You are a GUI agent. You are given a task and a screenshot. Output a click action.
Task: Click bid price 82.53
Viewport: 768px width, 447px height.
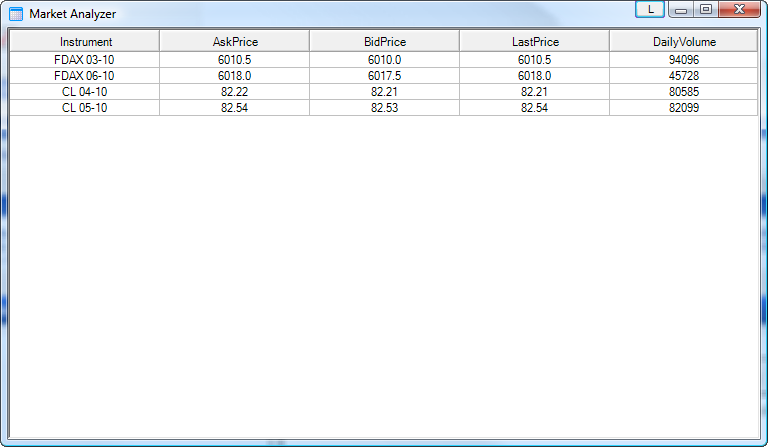click(384, 108)
